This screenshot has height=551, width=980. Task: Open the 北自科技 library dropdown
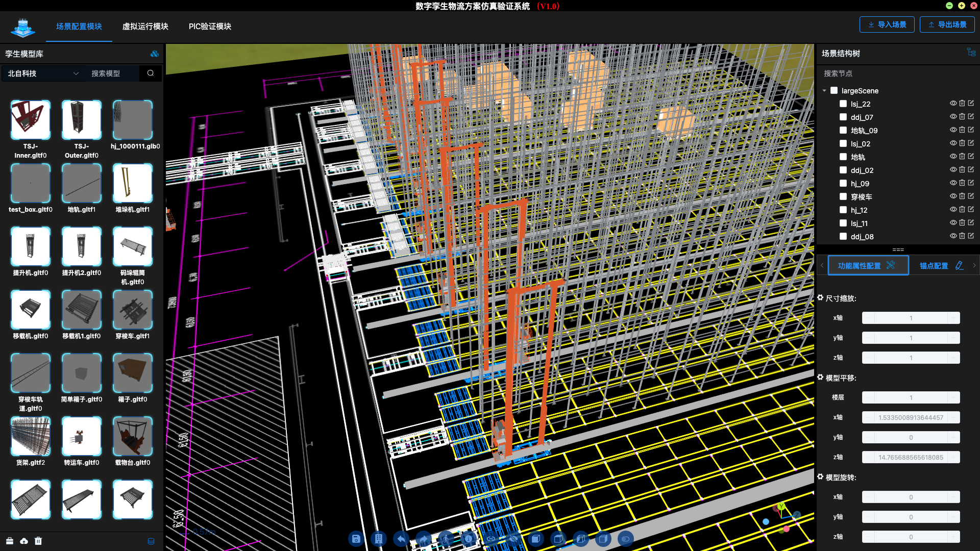pos(43,73)
